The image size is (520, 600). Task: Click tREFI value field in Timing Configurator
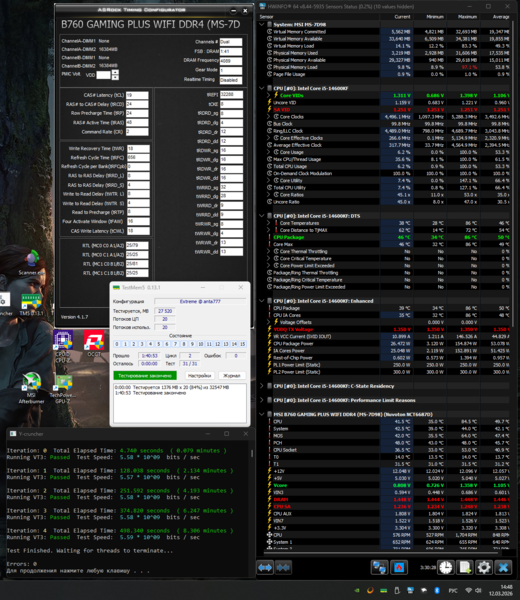(x=231, y=95)
